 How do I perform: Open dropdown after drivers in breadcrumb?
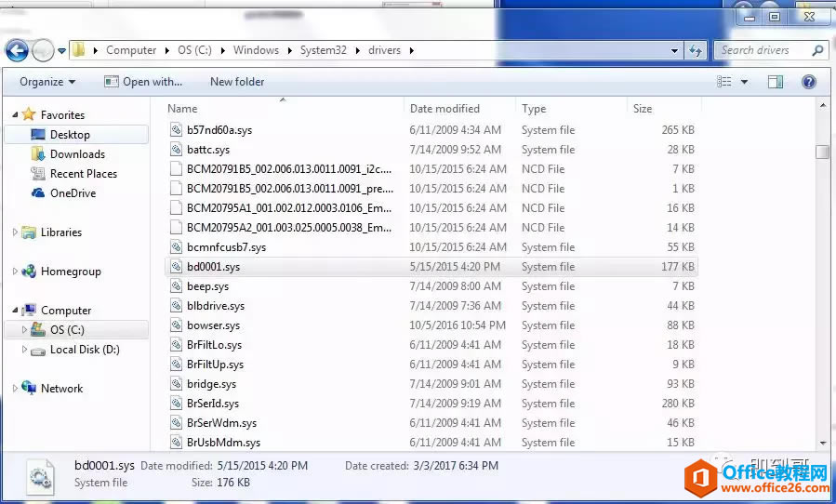[412, 50]
